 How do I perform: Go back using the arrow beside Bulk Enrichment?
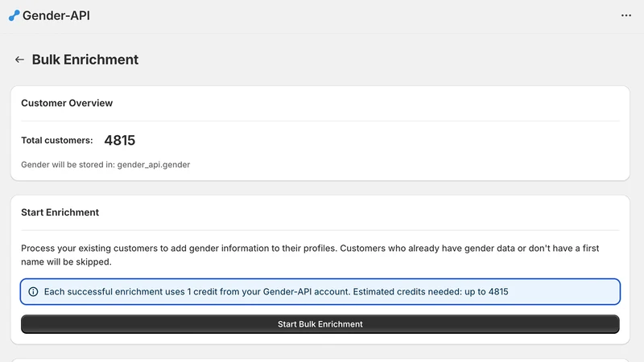[19, 60]
